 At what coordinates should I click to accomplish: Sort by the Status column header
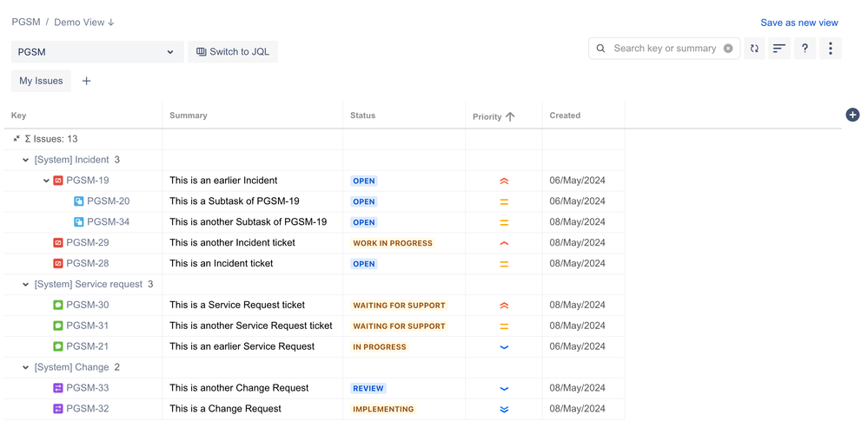click(362, 115)
